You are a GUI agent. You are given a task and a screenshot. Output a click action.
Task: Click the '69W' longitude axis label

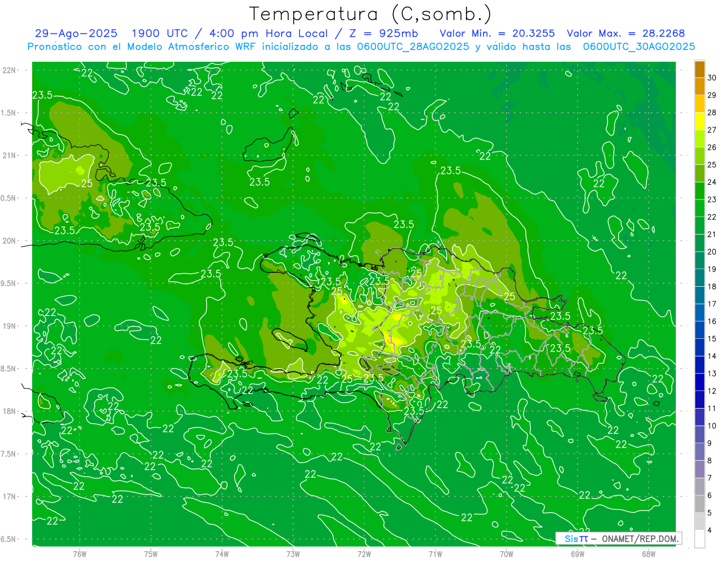(x=578, y=554)
